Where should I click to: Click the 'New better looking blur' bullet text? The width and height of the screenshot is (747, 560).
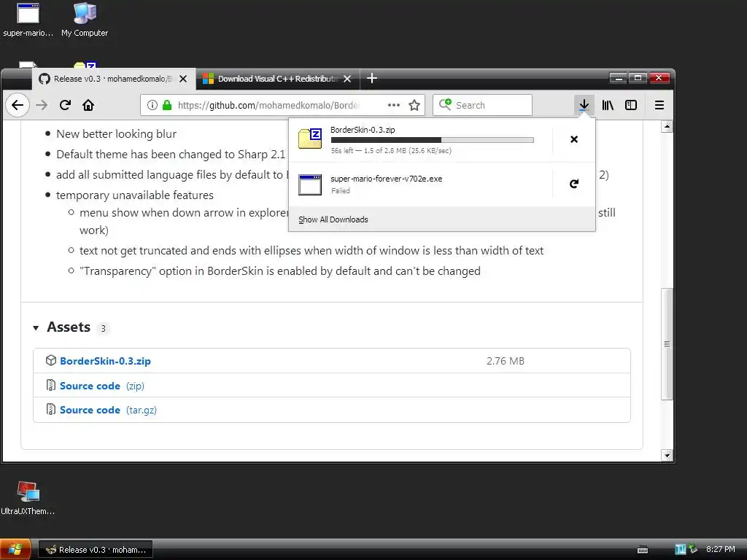coord(116,134)
